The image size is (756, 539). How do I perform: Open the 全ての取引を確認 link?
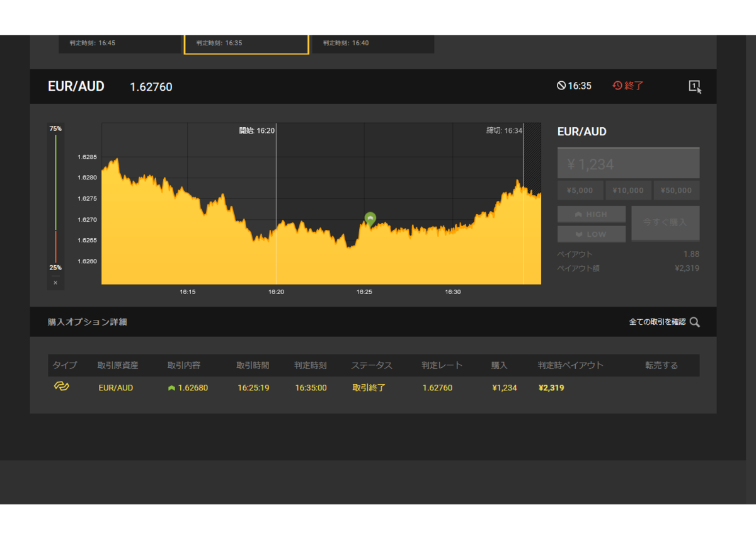[657, 322]
